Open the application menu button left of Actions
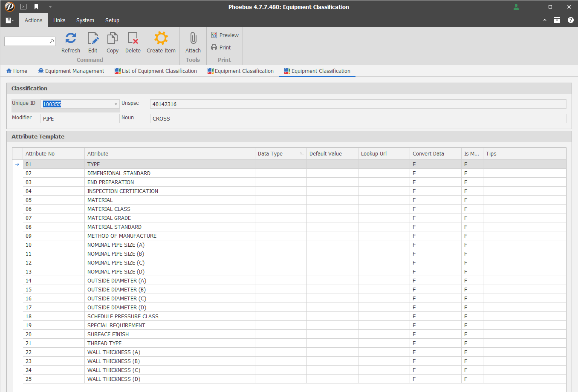578x392 pixels. pos(9,20)
